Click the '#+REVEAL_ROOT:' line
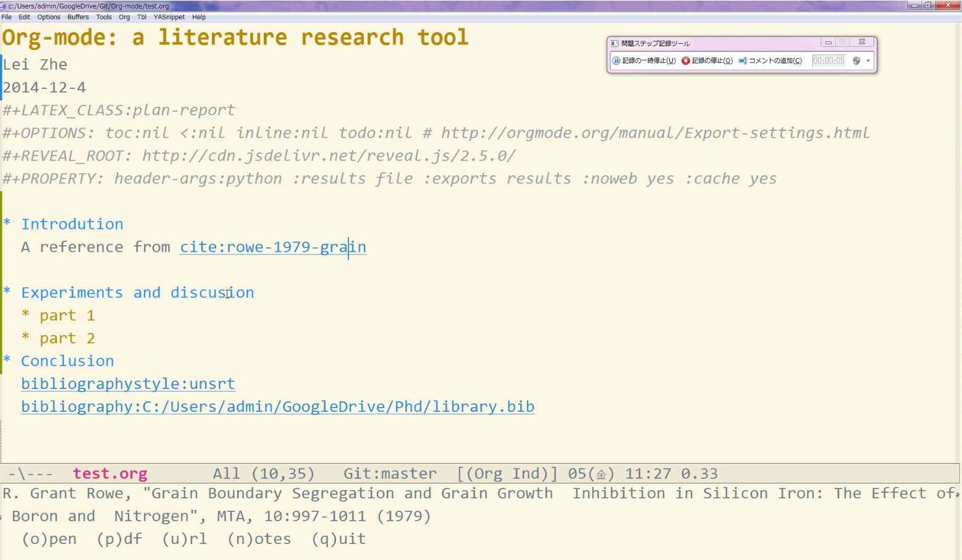 pos(259,156)
